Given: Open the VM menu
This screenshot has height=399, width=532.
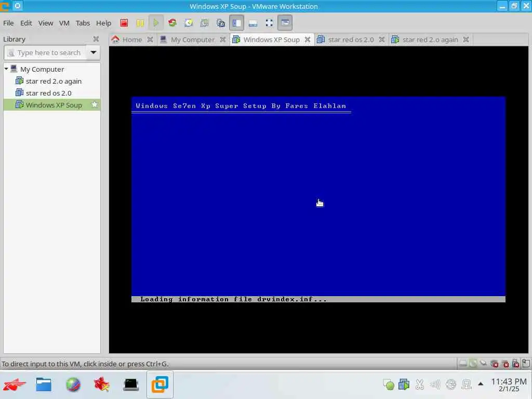Looking at the screenshot, I should point(64,23).
